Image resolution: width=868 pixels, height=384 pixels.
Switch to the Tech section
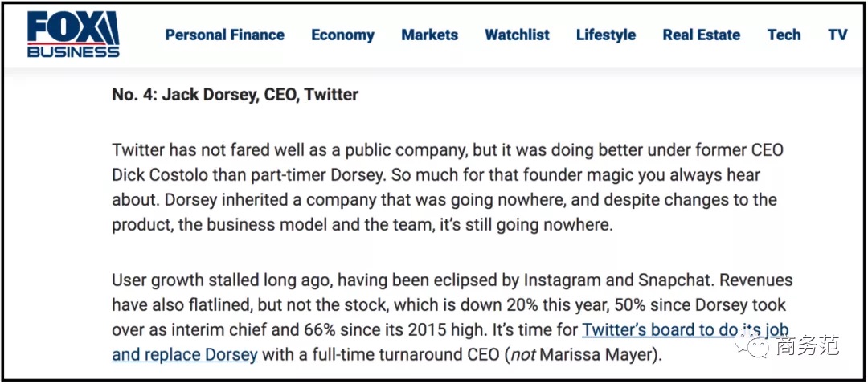click(x=784, y=35)
